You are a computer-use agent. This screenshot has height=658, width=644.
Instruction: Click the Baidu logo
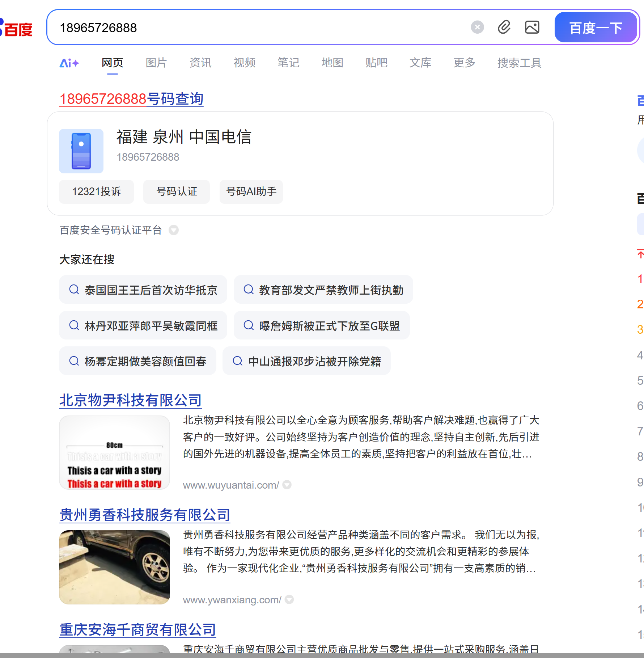16,28
